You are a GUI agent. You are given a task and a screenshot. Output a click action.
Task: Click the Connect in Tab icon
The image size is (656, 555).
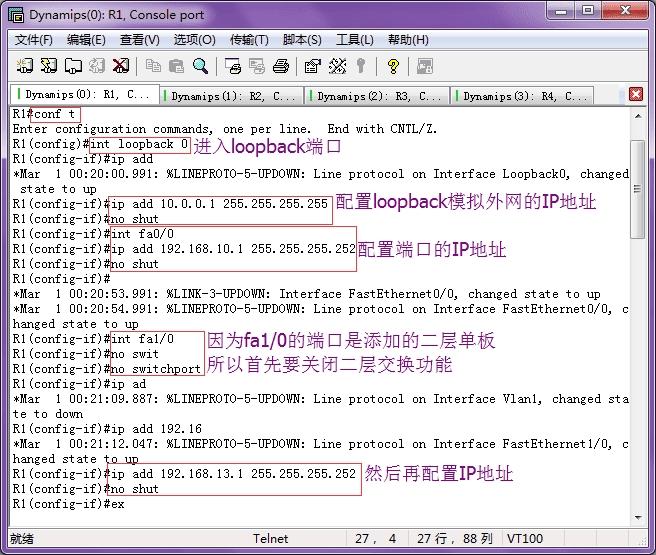coord(73,66)
